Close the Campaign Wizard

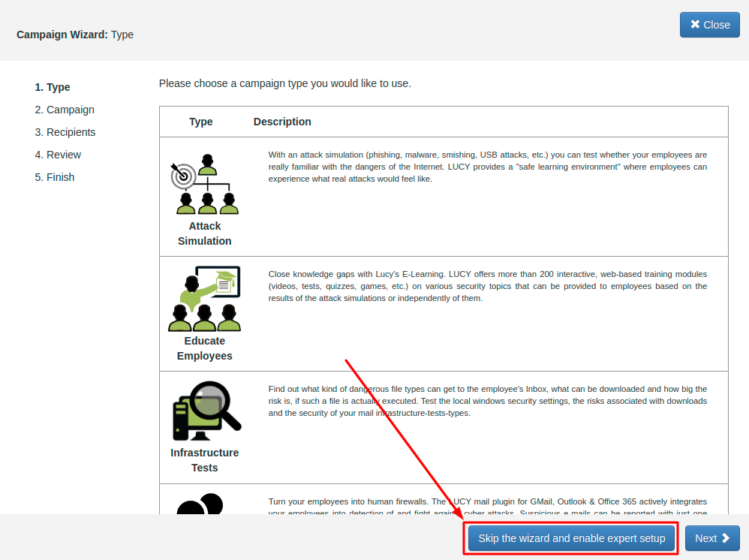coord(710,25)
